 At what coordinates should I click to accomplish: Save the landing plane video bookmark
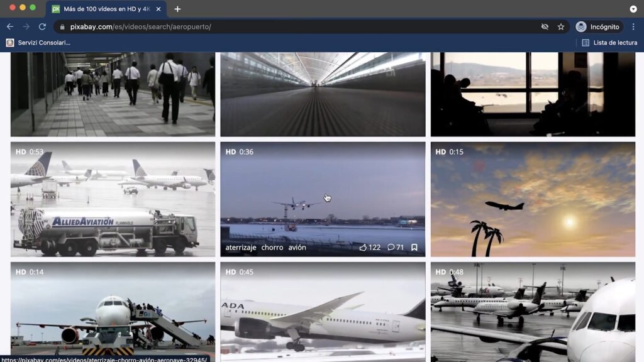click(x=414, y=248)
